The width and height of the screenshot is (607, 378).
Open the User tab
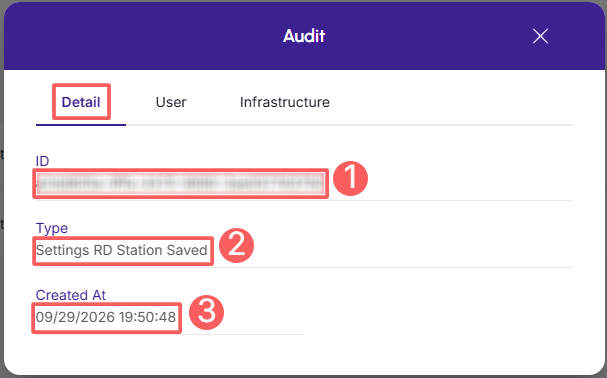coord(171,102)
